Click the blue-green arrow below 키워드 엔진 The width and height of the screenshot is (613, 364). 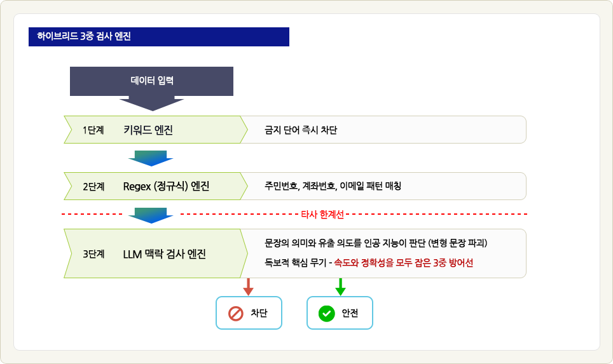pos(151,158)
